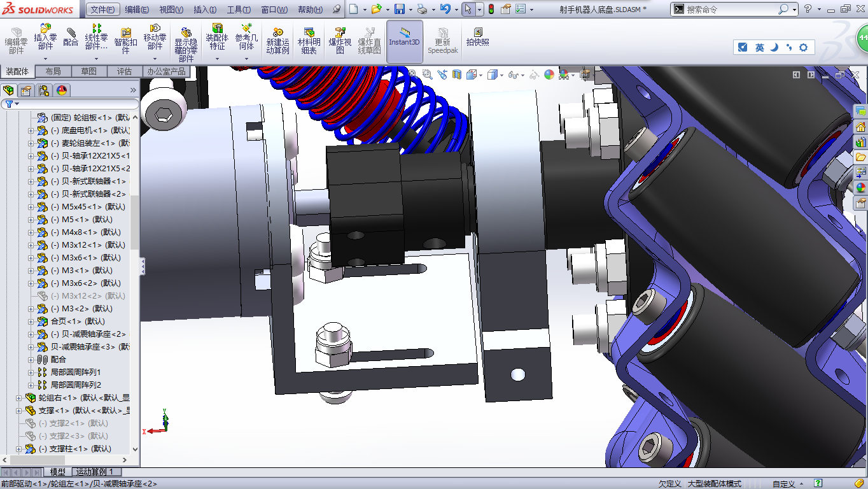Screen dimensions: 868x489
Task: Expand the 轮组右<1> tree node
Action: click(x=18, y=397)
